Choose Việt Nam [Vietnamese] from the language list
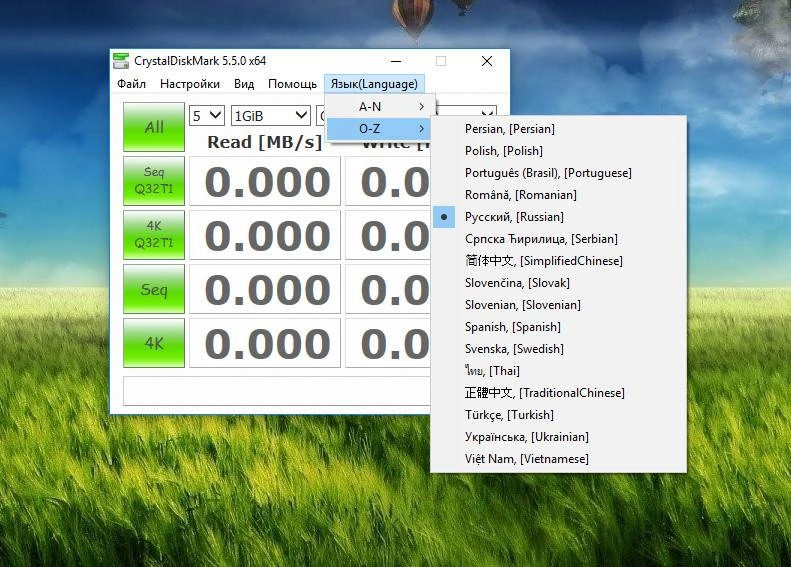Screen dimensions: 791x567 (x=558, y=459)
